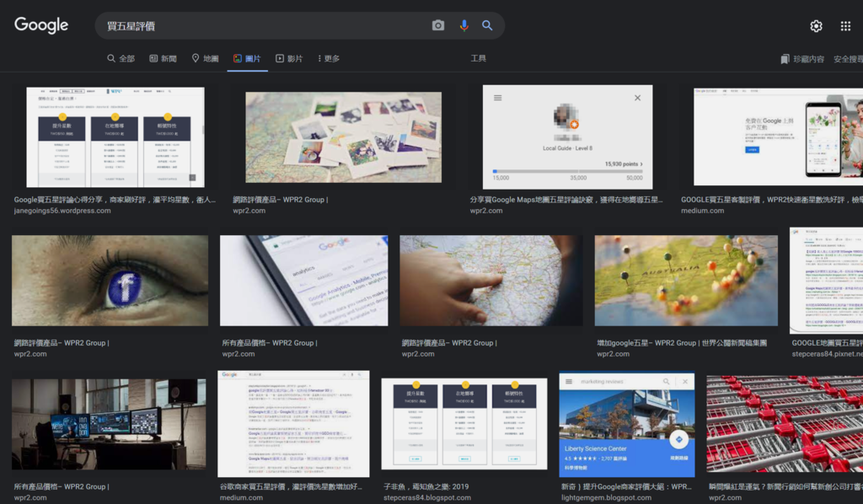Click the 安全搜尋 setting
The image size is (863, 504).
click(x=848, y=59)
